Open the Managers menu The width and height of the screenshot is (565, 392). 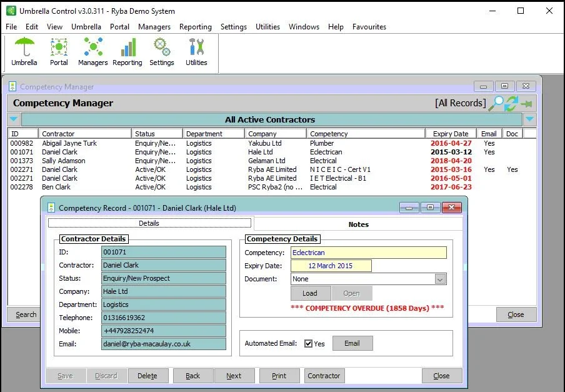pos(154,27)
